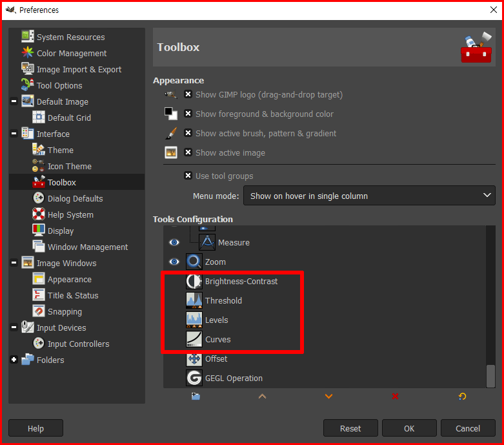The width and height of the screenshot is (504, 445).
Task: Click the Icon Theme icon
Action: (x=39, y=166)
